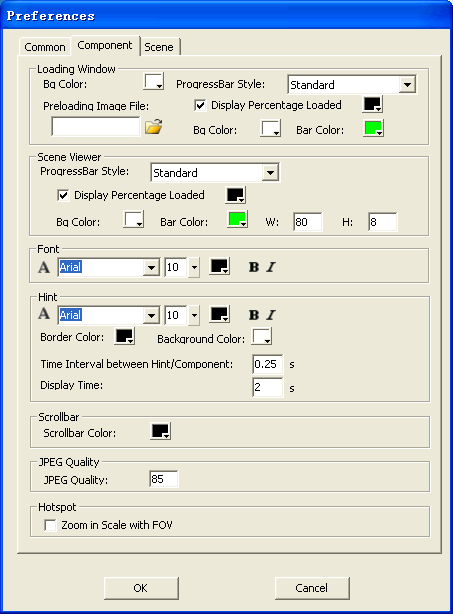Uncheck Display Percentage Loaded in Loading Window
The width and height of the screenshot is (453, 614).
tap(200, 105)
